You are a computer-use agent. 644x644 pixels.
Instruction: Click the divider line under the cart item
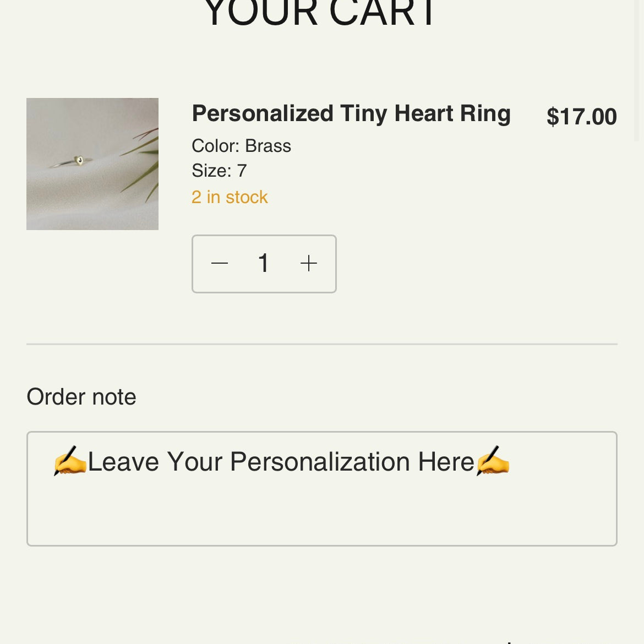coord(321,344)
